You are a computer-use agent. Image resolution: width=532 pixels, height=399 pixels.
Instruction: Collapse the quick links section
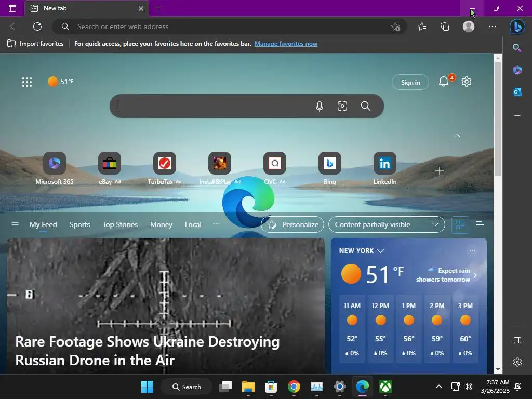point(457,136)
